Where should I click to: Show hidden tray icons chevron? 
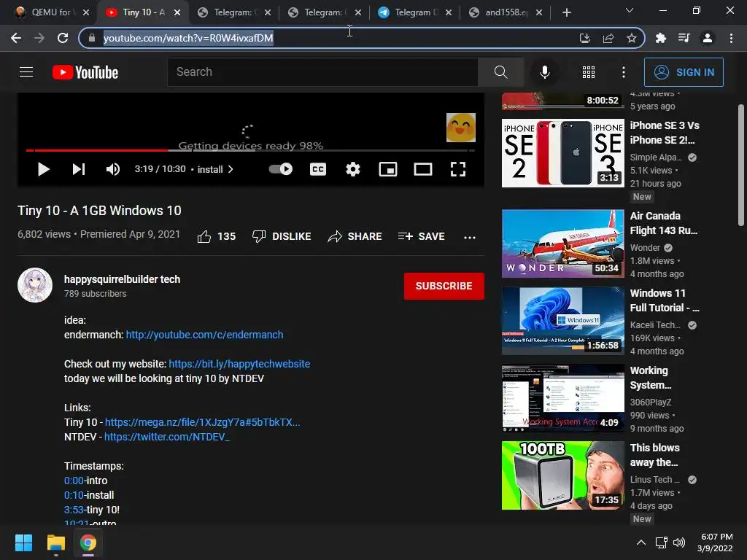pyautogui.click(x=641, y=542)
